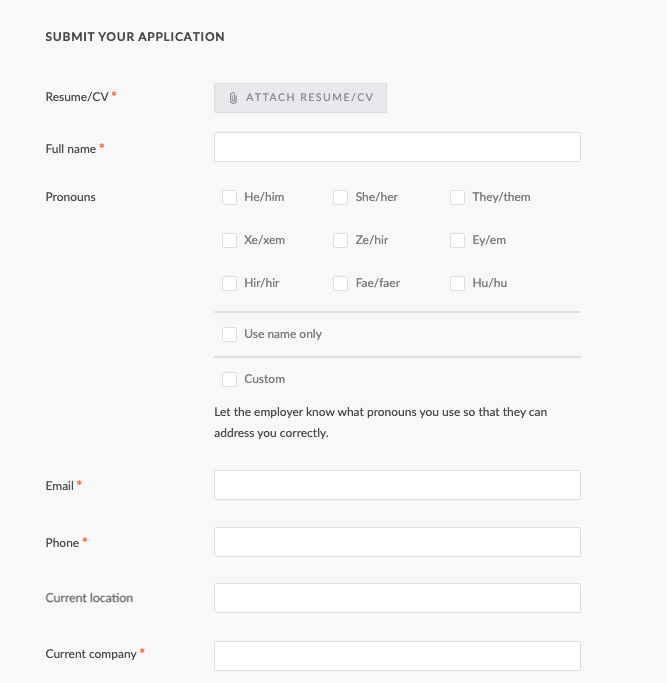Check the Ze/hir pronoun box

pos(341,240)
